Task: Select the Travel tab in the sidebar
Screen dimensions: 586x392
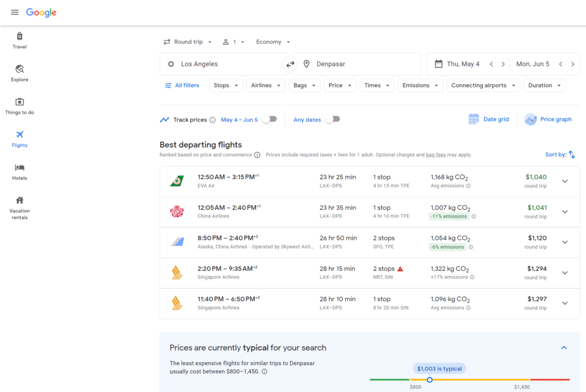Action: [x=19, y=37]
